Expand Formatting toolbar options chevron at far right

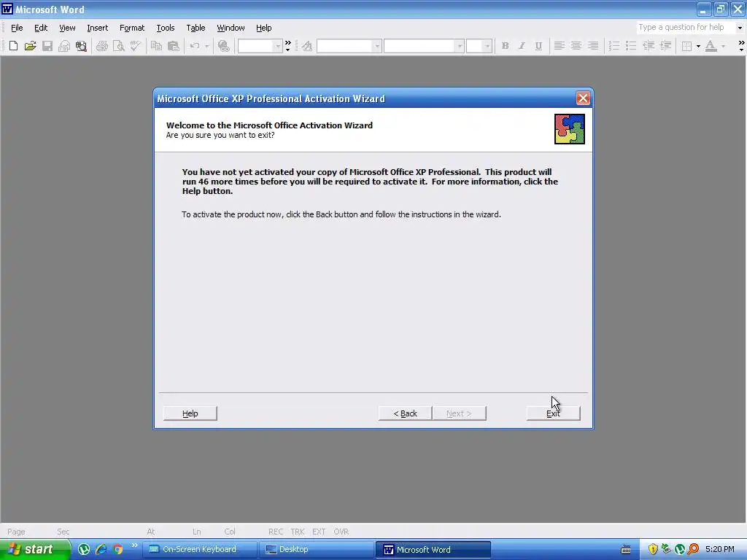(x=741, y=46)
